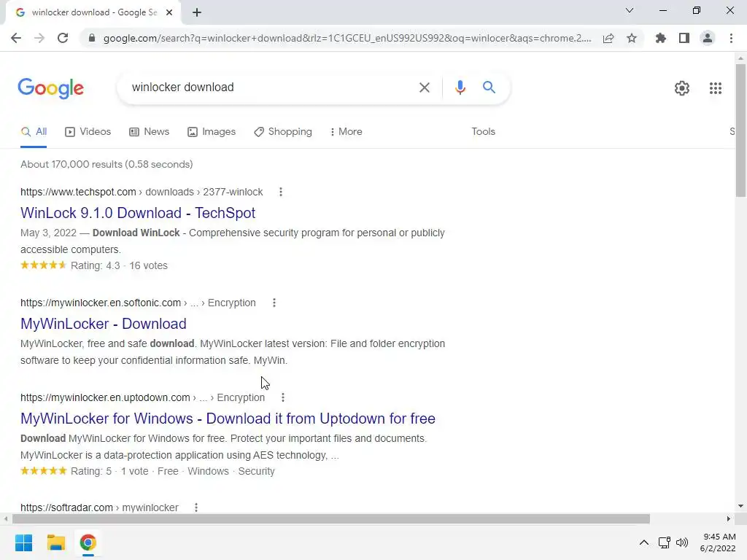
Task: Open Chrome side panel
Action: 684,38
